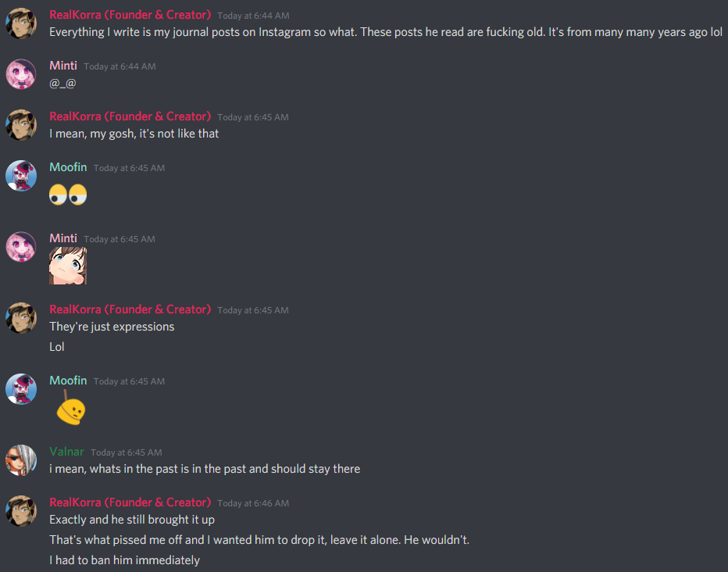This screenshot has height=572, width=728.
Task: Click the 6:45 AM timestamp next to Valnar
Action: click(127, 452)
